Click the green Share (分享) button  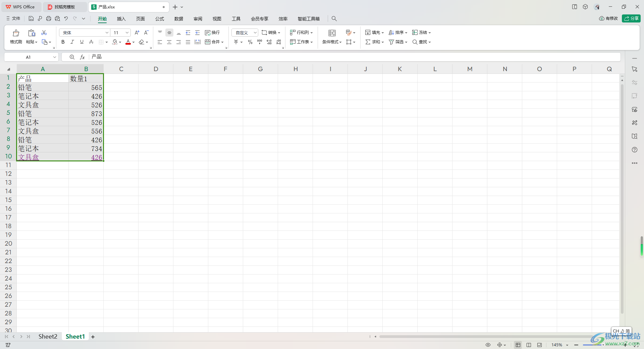(631, 18)
